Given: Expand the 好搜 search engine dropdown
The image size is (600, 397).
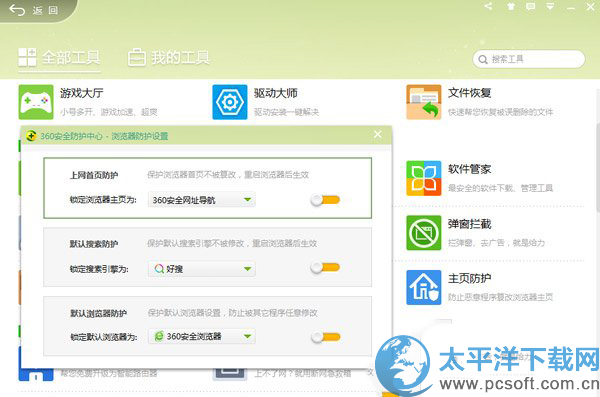Looking at the screenshot, I should 202,269.
